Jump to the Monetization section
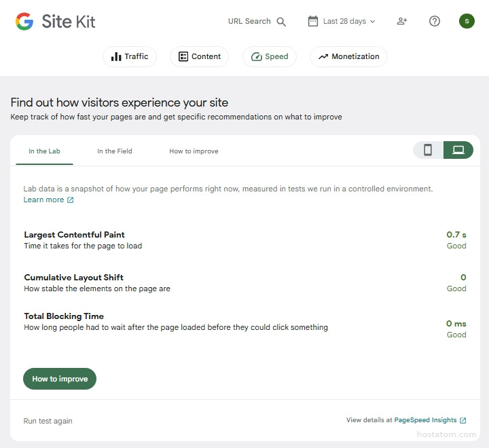The width and height of the screenshot is (489, 448). coord(348,56)
